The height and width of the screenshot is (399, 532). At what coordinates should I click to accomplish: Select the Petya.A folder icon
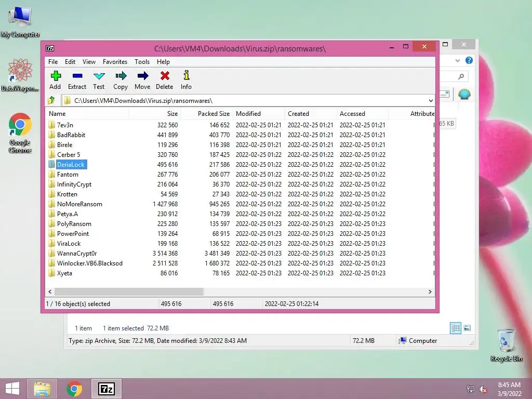pos(51,214)
